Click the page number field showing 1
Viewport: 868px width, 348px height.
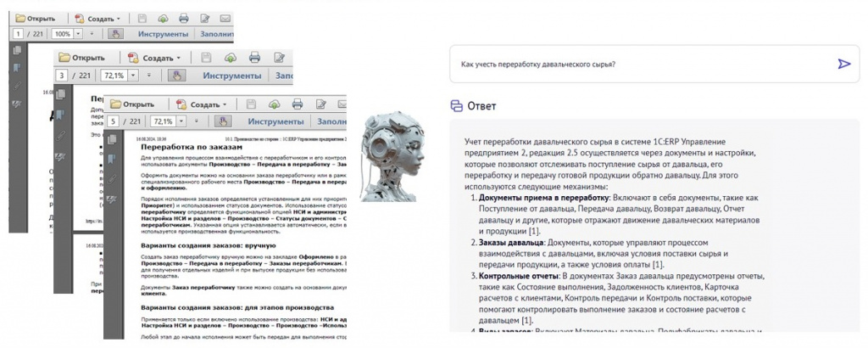pos(19,34)
